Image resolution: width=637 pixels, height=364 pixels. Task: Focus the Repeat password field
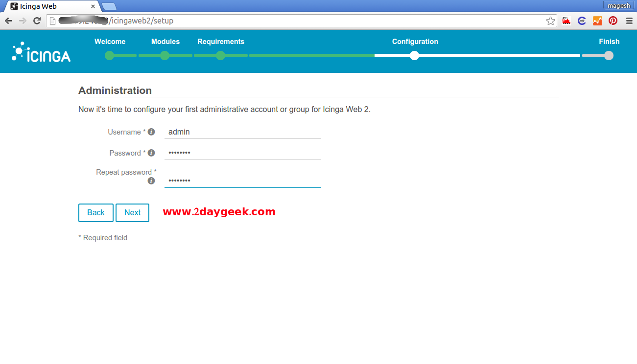(x=242, y=181)
